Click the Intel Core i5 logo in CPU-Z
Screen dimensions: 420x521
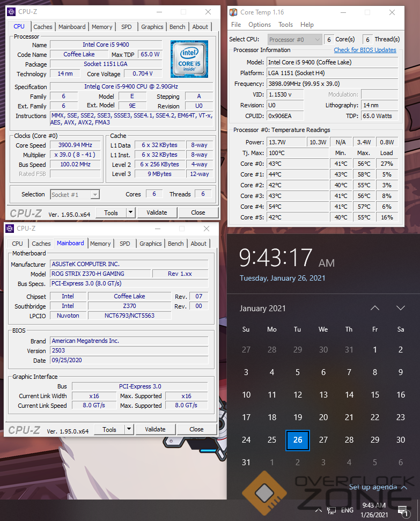[189, 59]
